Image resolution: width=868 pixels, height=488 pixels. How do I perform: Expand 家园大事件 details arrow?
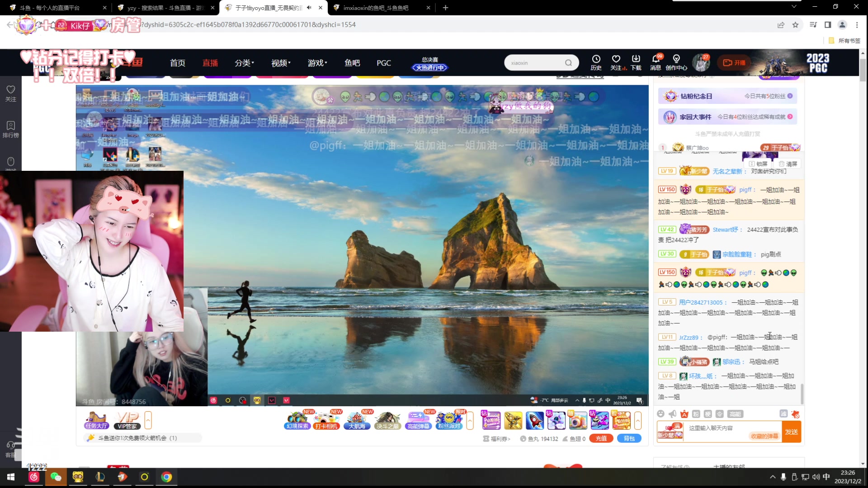(x=790, y=117)
